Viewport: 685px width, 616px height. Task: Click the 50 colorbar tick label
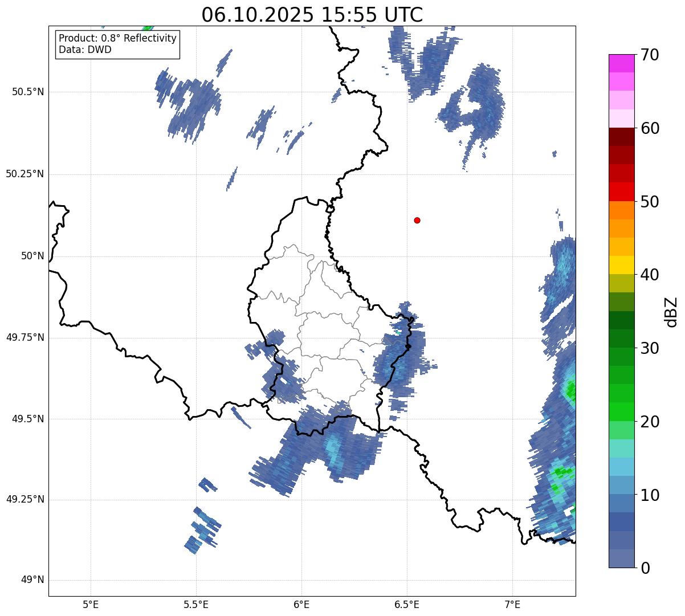tap(650, 202)
